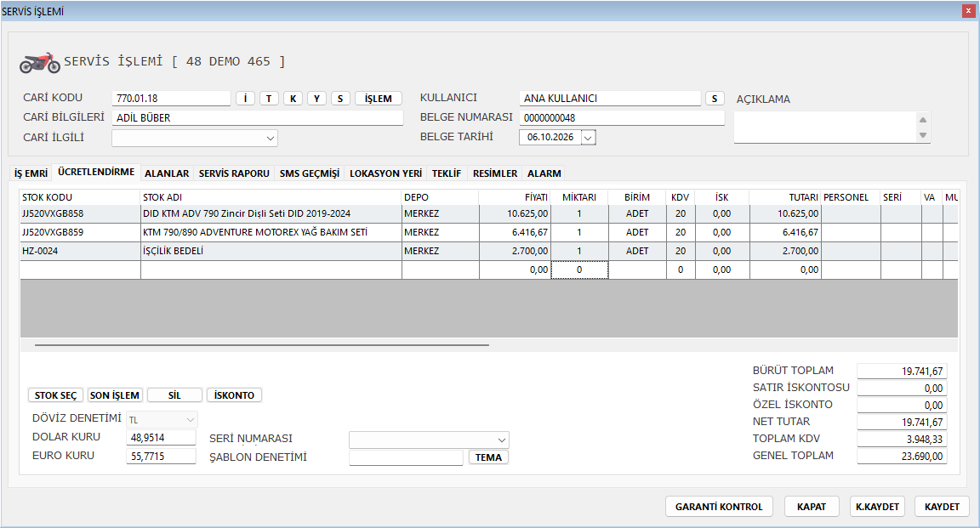Image resolution: width=980 pixels, height=528 pixels.
Task: Open the ALANLAR tab
Action: pyautogui.click(x=167, y=173)
